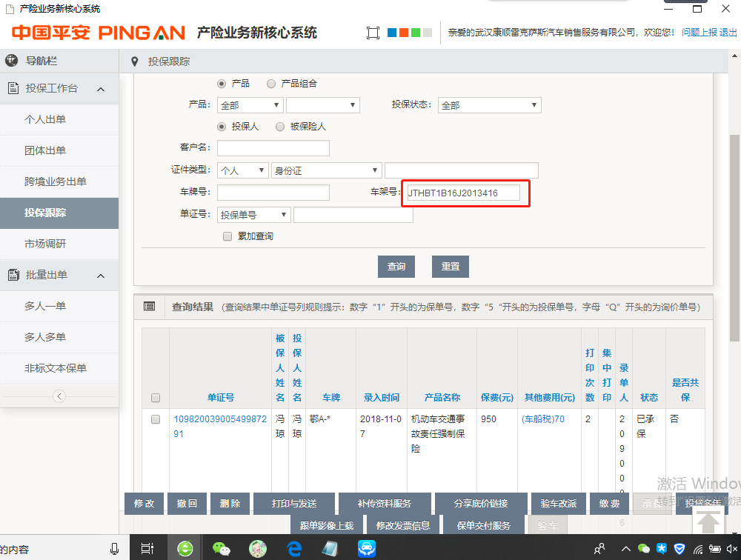741x560 pixels.
Task: Select the 产品组合 radio button
Action: [x=270, y=84]
